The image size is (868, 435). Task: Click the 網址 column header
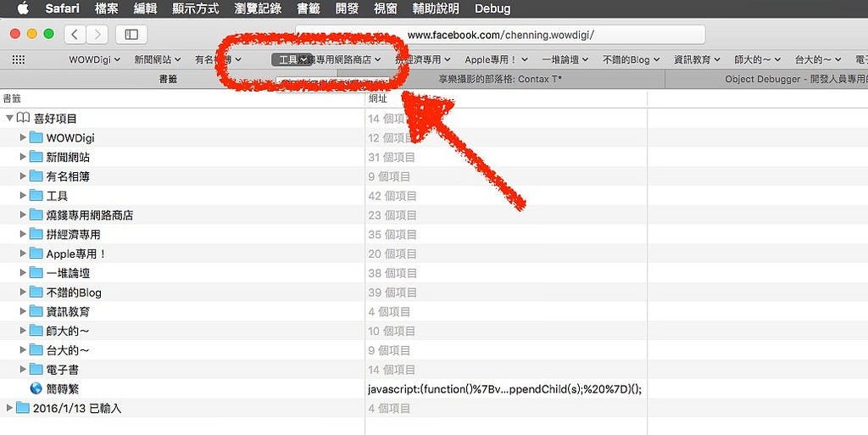506,99
